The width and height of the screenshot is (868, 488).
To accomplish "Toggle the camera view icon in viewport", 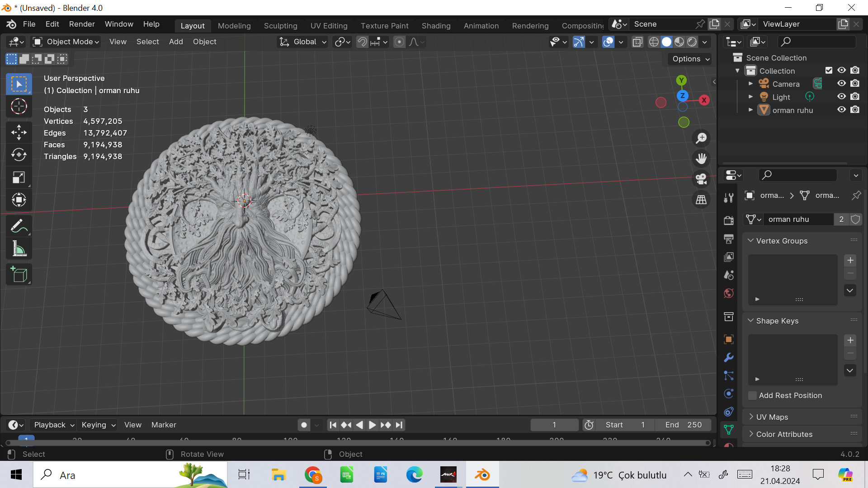I will pyautogui.click(x=701, y=179).
